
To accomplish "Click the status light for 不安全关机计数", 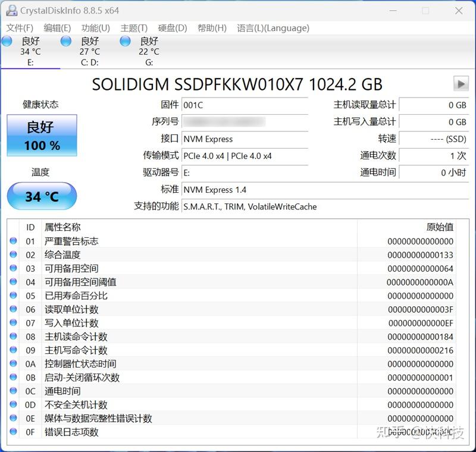I will [x=12, y=404].
